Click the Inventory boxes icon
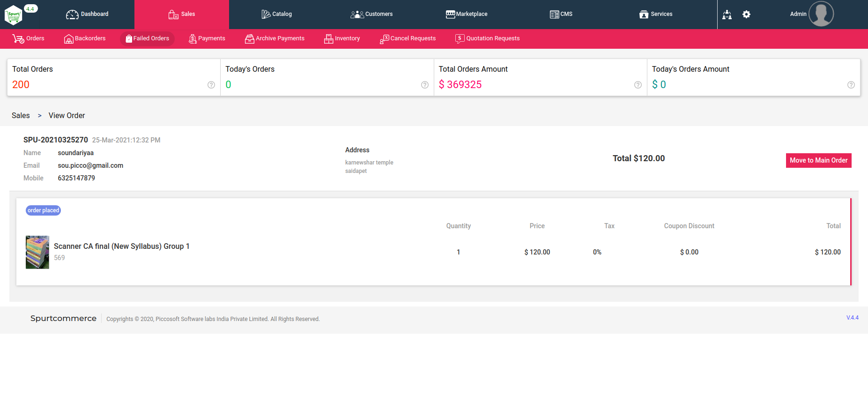Screen dimensions: 868x396 coord(328,39)
